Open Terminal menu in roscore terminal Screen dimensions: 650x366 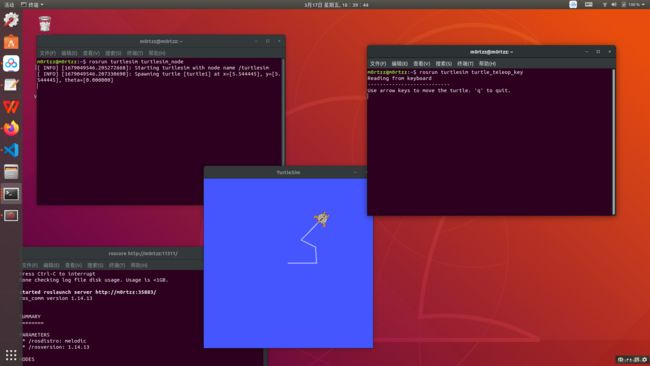coord(117,265)
